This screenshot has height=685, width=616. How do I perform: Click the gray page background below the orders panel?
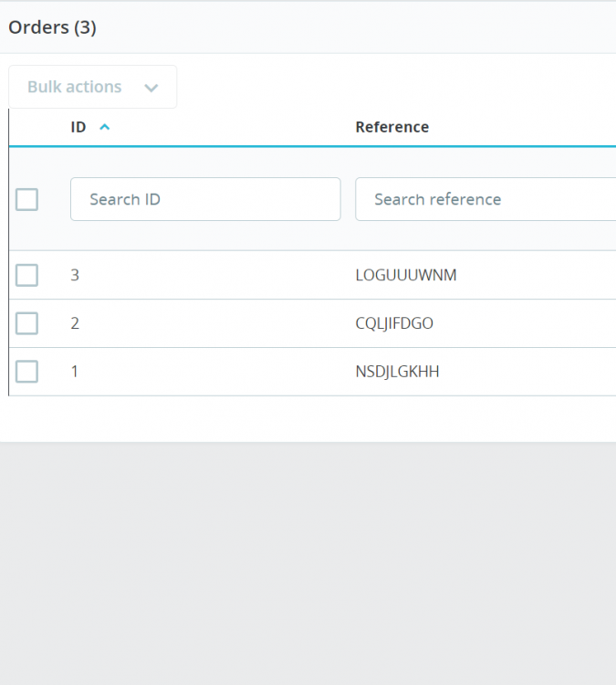(x=308, y=566)
